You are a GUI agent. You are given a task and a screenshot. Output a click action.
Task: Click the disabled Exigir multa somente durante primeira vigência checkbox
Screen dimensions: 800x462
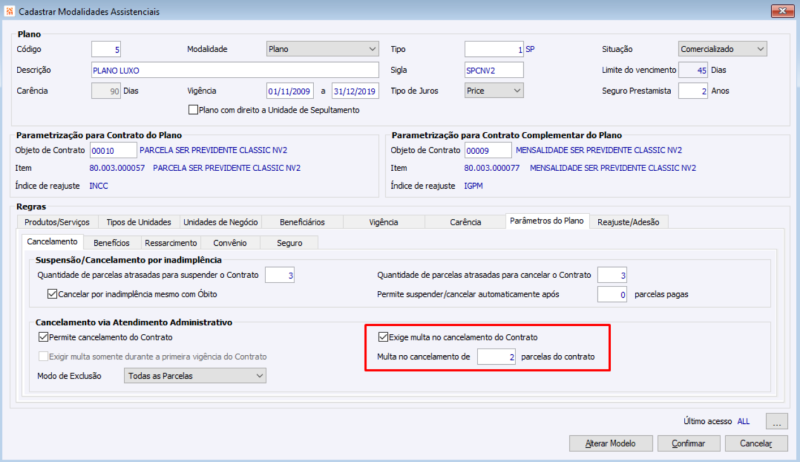[43, 356]
